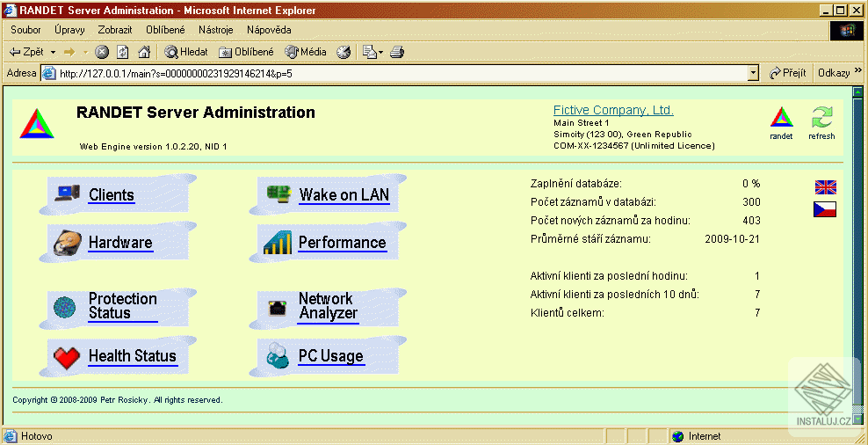
Task: Open Hledat search in toolbar
Action: click(x=186, y=52)
